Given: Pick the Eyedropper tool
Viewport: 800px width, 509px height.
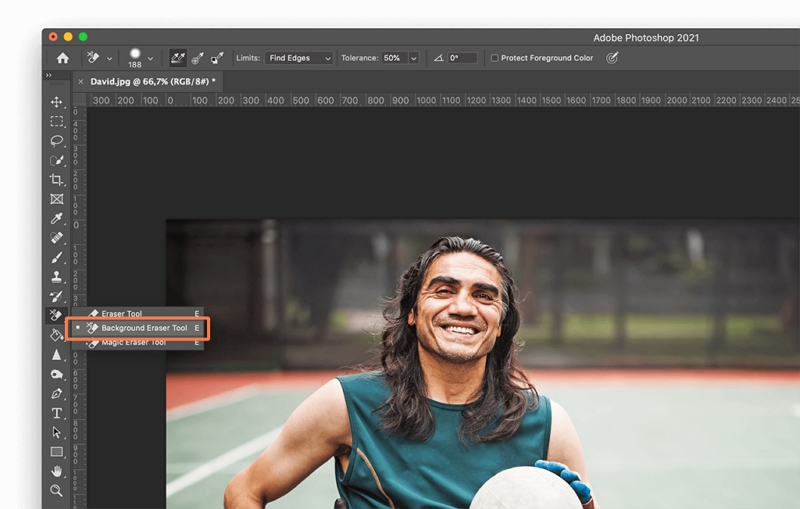Looking at the screenshot, I should (x=57, y=219).
